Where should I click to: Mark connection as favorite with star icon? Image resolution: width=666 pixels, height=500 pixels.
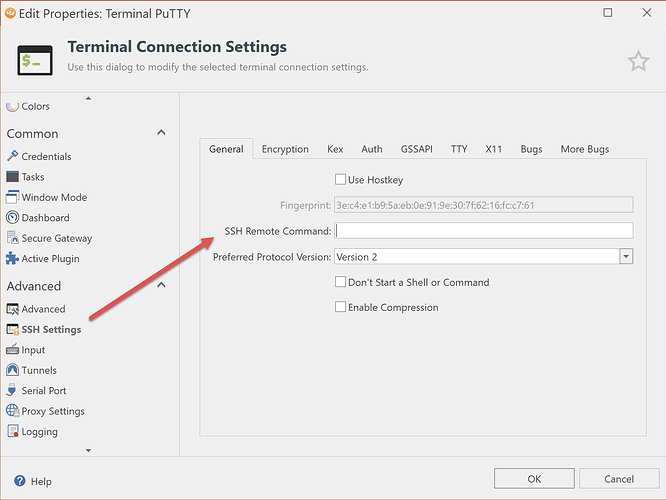point(638,62)
